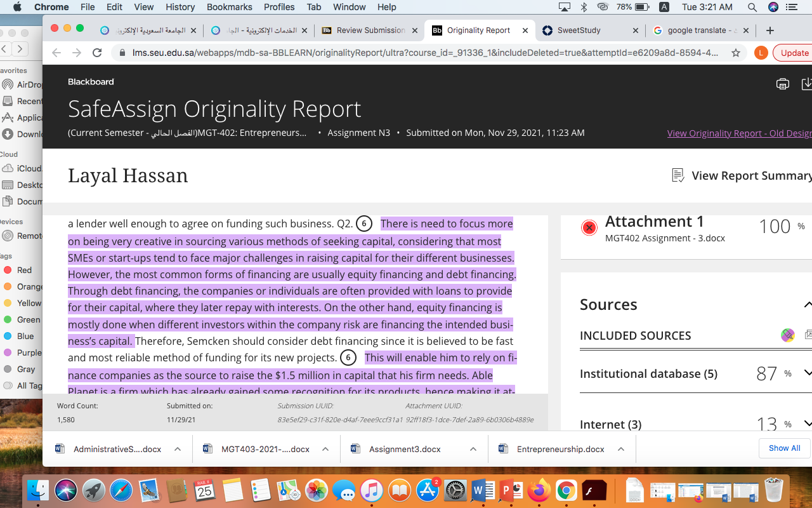812x508 pixels.
Task: Open the View Originality Report - Old Design link
Action: (x=740, y=133)
